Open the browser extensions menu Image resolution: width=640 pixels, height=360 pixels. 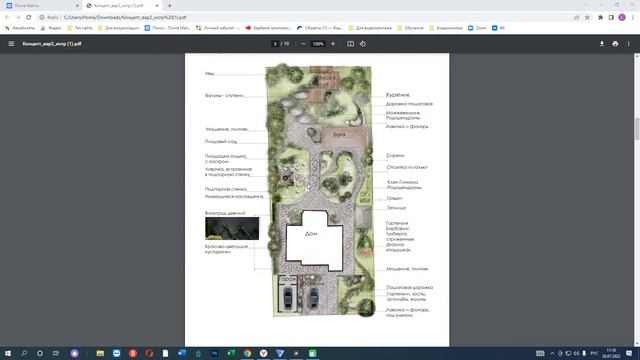pyautogui.click(x=600, y=17)
